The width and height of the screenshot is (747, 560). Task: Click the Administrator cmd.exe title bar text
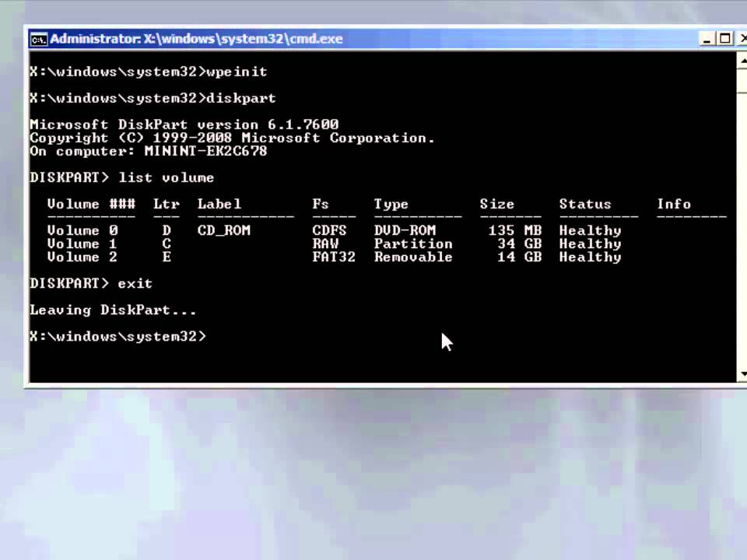196,39
